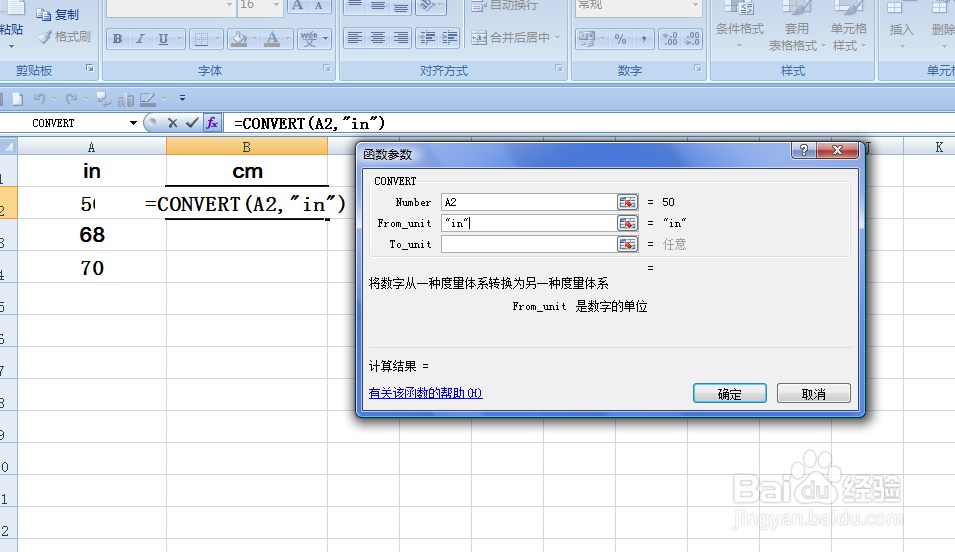Open the fill color dropdown arrow

(255, 39)
